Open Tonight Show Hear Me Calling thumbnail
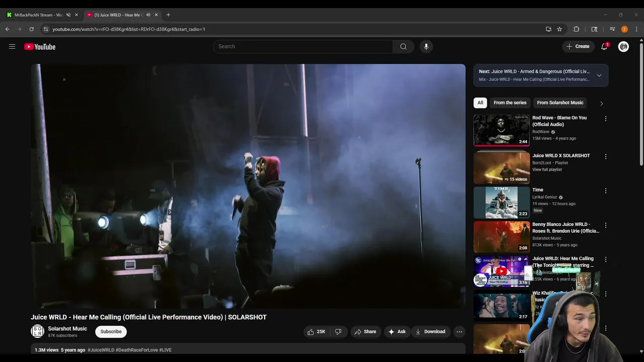Screen dimensions: 644x362 pos(502,271)
